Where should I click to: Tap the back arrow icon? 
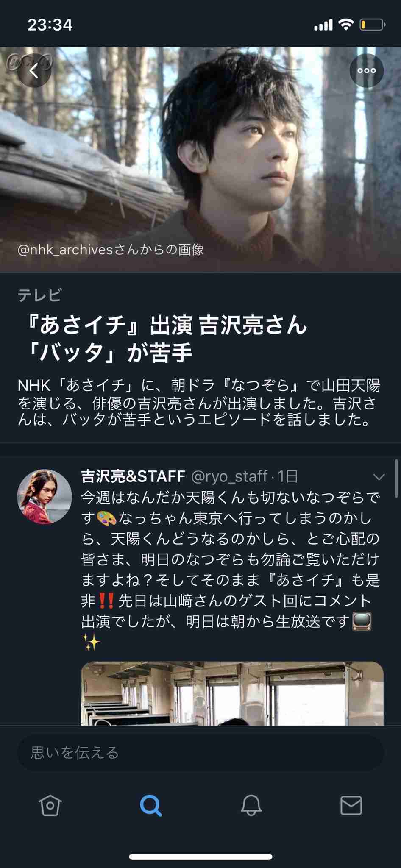pos(34,71)
